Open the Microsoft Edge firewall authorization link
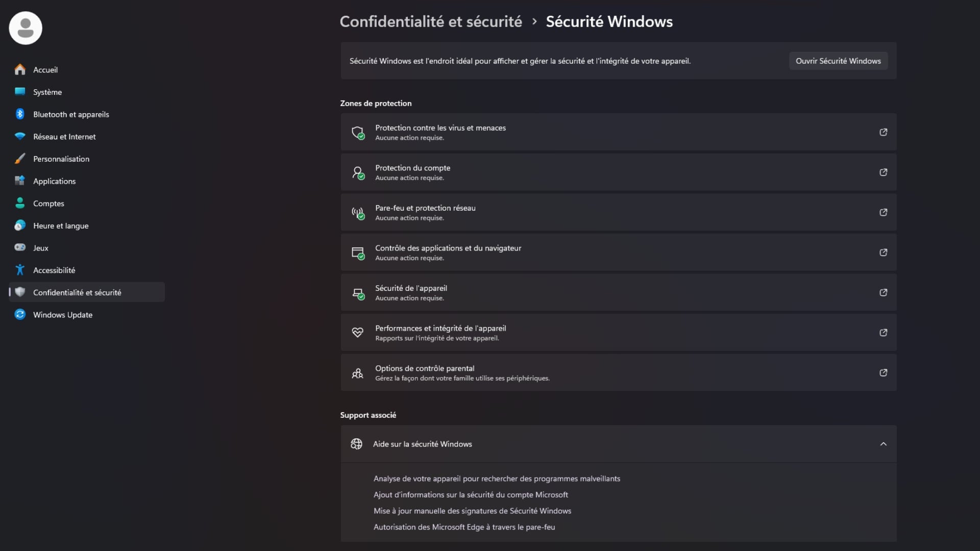 [x=464, y=527]
